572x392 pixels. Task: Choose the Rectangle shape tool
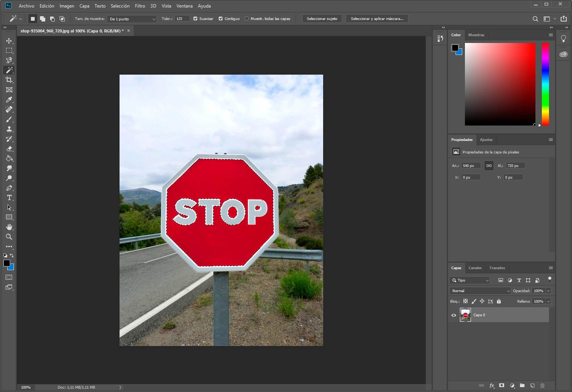pos(9,217)
